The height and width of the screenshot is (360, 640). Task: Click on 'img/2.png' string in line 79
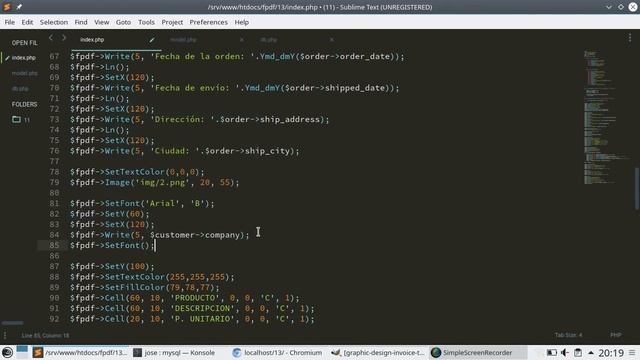point(163,182)
